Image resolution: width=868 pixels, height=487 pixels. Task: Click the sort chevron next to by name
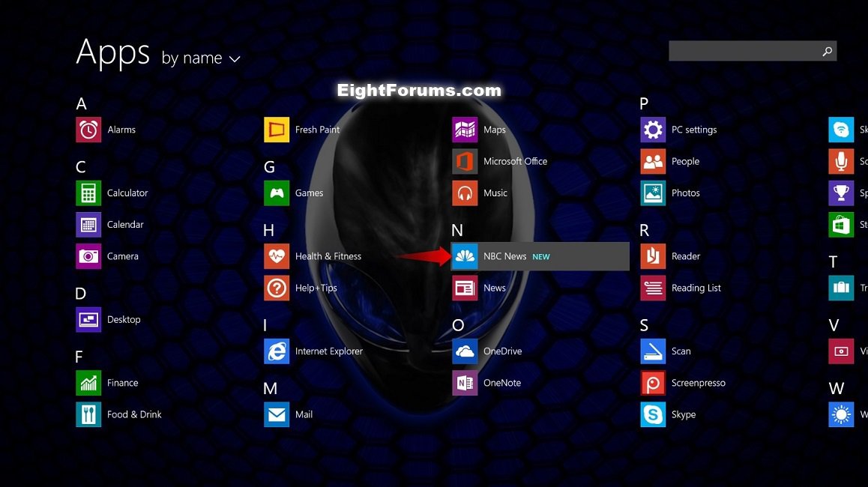coord(235,59)
